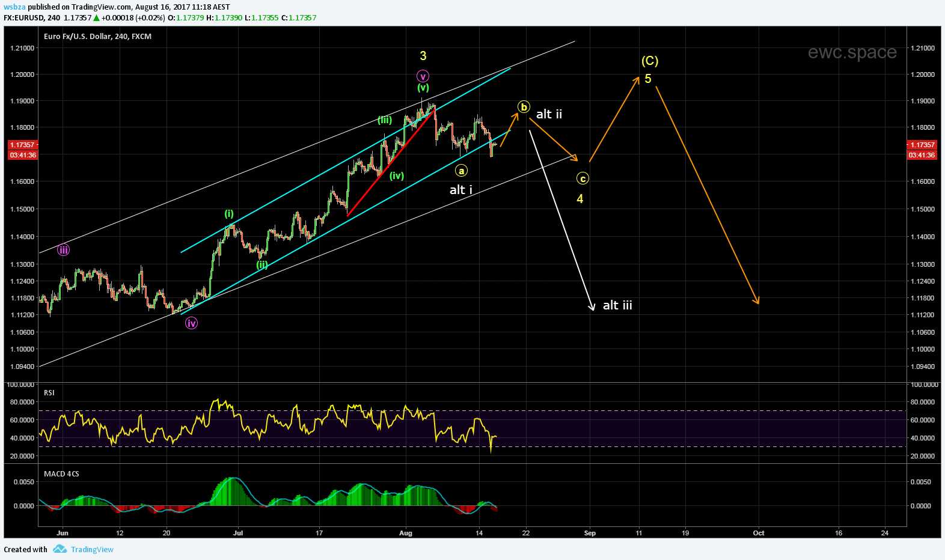Open the wsbza author profile link
The image size is (945, 560).
[x=14, y=7]
